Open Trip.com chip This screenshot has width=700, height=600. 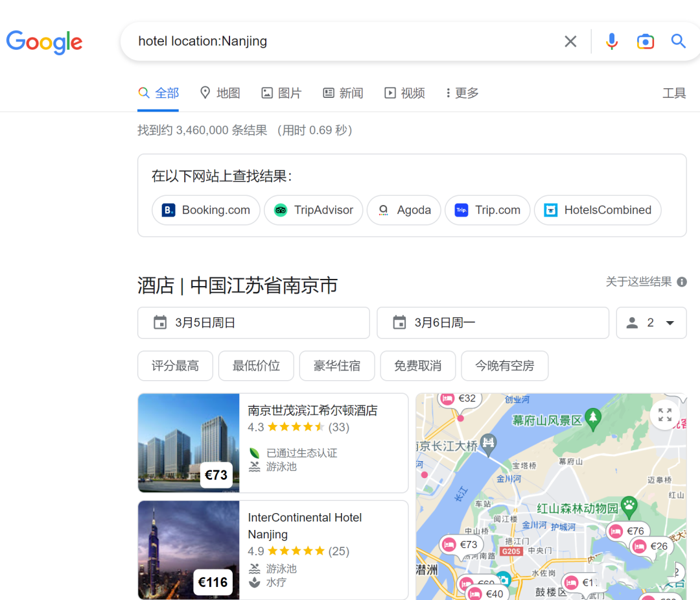[487, 210]
